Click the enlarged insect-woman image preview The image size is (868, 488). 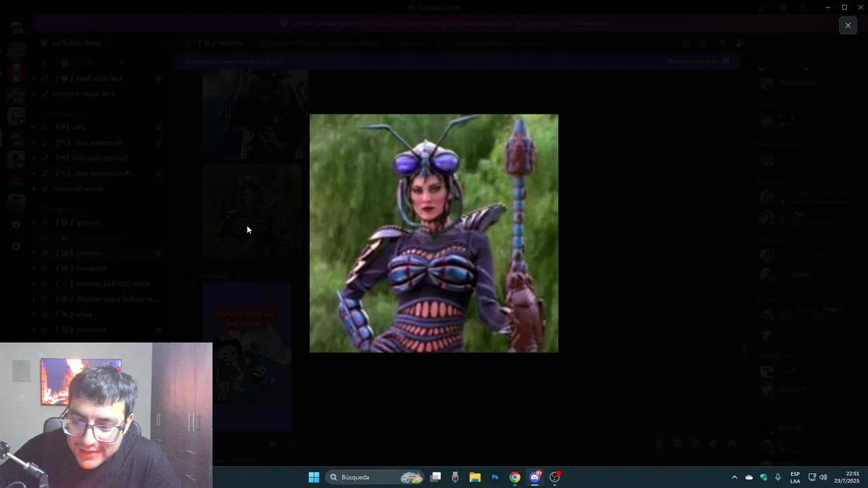[x=434, y=233]
